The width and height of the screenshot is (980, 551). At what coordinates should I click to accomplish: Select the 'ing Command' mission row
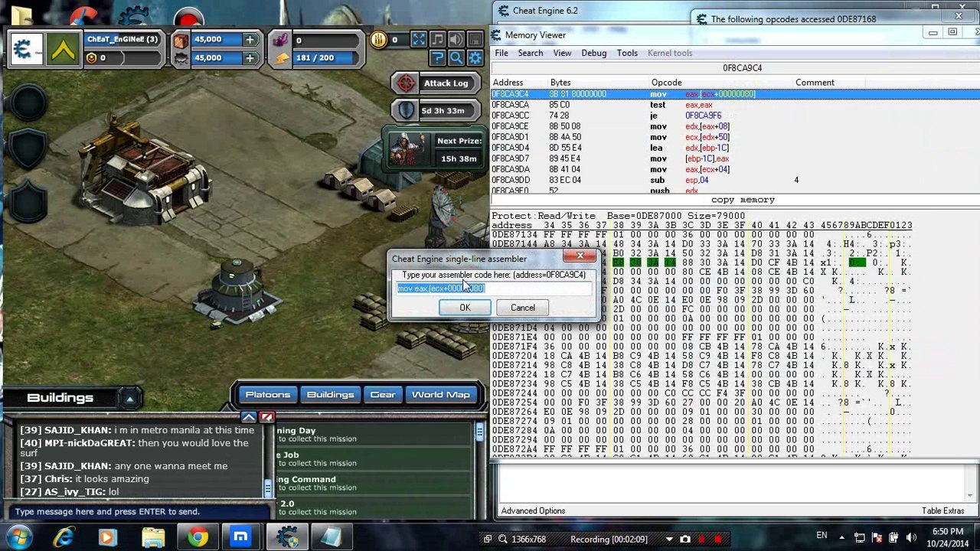[374, 484]
